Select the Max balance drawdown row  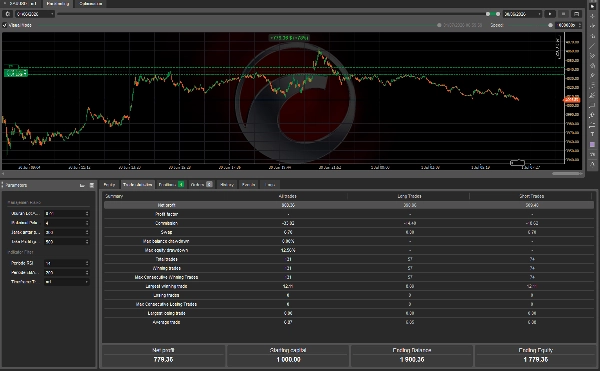pyautogui.click(x=349, y=241)
